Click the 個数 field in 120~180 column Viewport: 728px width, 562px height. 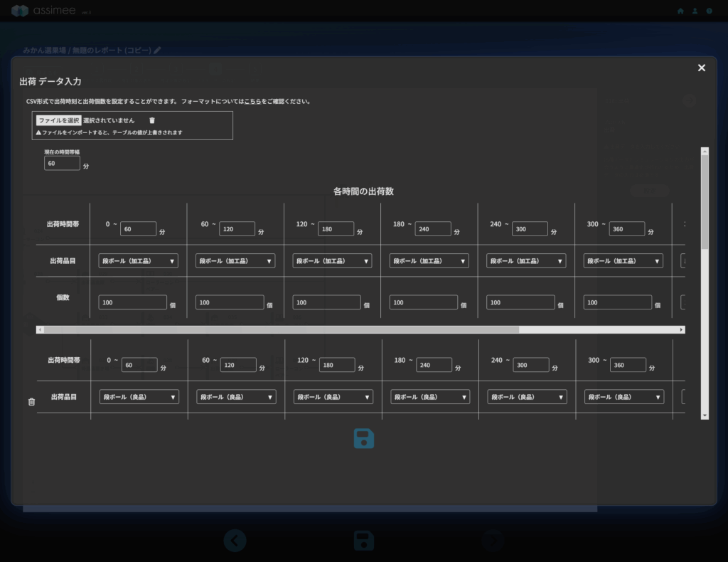coord(326,302)
